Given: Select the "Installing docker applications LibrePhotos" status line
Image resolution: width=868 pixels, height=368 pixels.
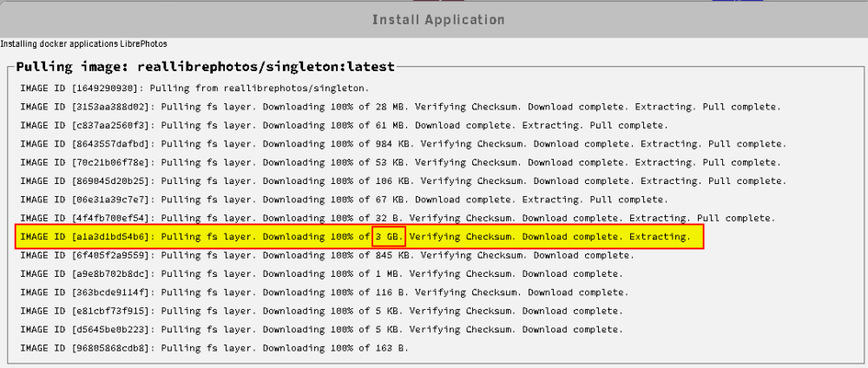Looking at the screenshot, I should point(83,43).
